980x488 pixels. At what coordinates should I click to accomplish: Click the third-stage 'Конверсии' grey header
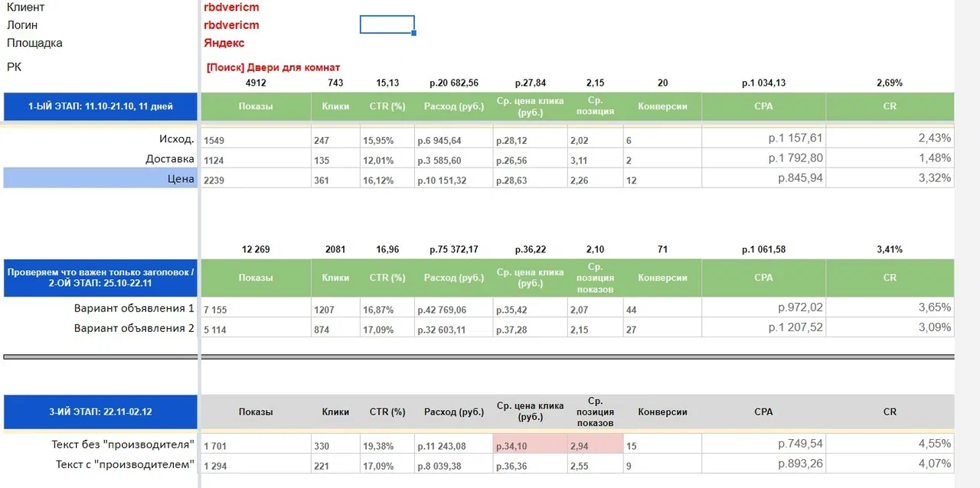click(663, 412)
